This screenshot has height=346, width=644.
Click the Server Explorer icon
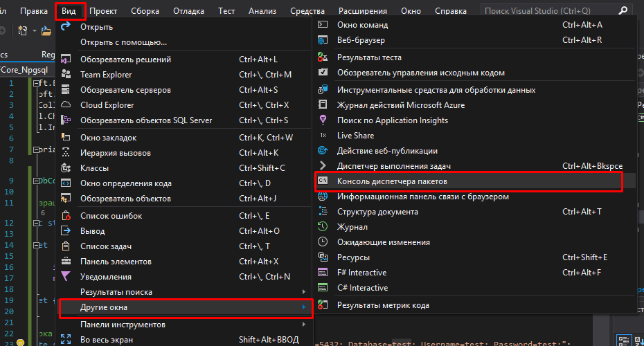click(66, 89)
